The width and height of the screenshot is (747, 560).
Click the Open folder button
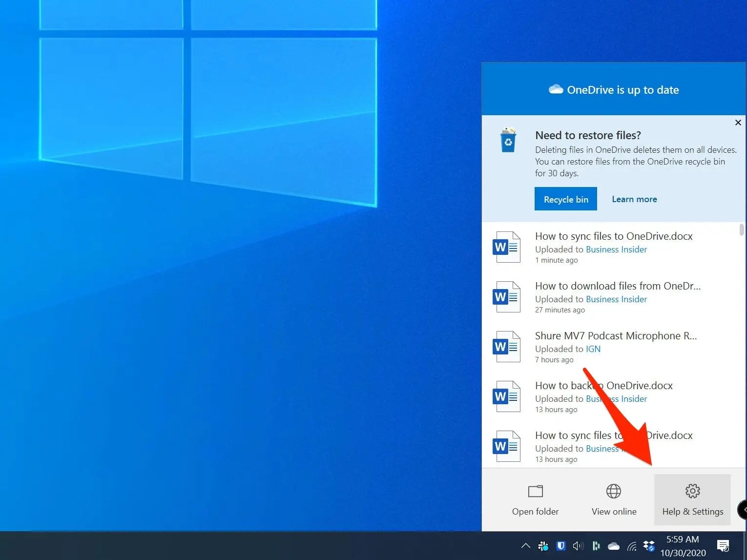pyautogui.click(x=535, y=499)
